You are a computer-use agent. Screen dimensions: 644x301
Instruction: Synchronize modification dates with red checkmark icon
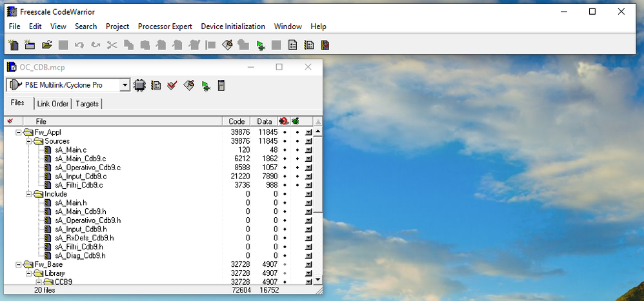tap(172, 85)
